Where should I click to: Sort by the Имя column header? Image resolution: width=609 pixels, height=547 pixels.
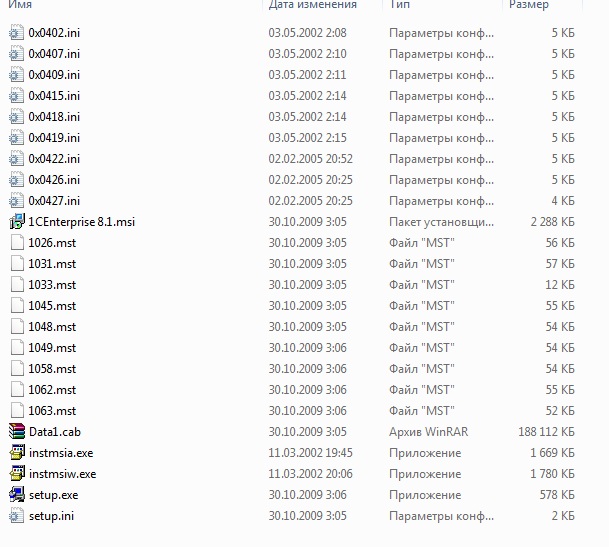pyautogui.click(x=20, y=5)
